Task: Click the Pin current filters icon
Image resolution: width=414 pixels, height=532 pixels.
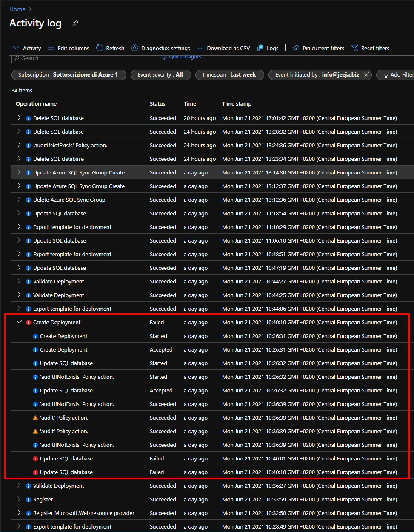Action: coord(296,48)
